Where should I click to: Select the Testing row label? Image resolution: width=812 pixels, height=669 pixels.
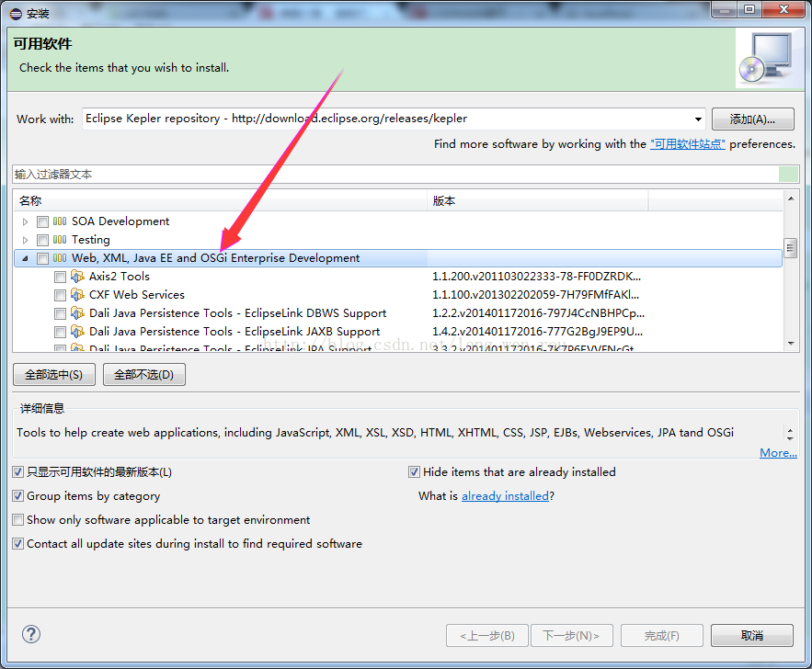[91, 240]
